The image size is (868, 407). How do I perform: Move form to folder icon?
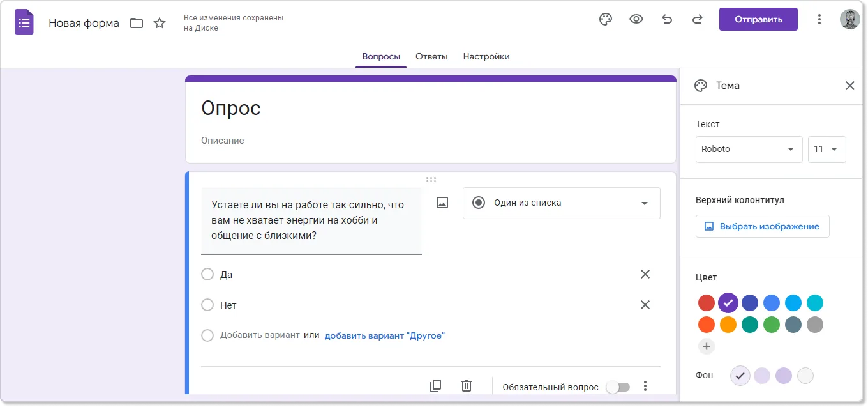(137, 23)
